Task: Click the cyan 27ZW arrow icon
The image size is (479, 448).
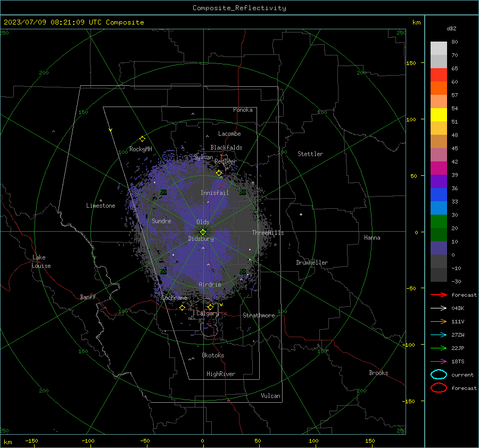Action: (439, 335)
